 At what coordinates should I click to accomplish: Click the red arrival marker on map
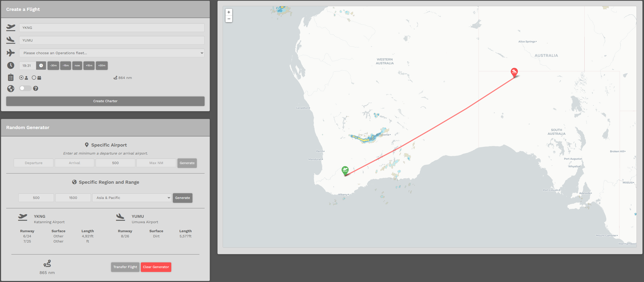click(514, 72)
